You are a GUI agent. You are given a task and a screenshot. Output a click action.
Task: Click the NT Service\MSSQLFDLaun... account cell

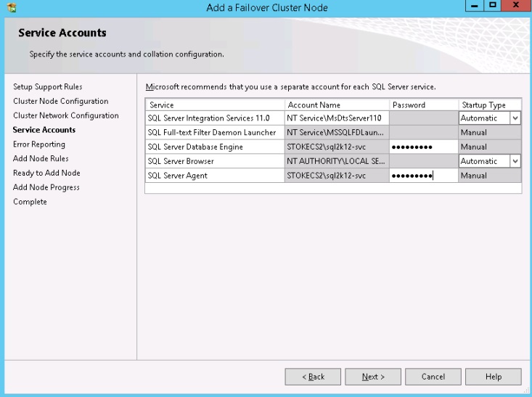pyautogui.click(x=337, y=133)
